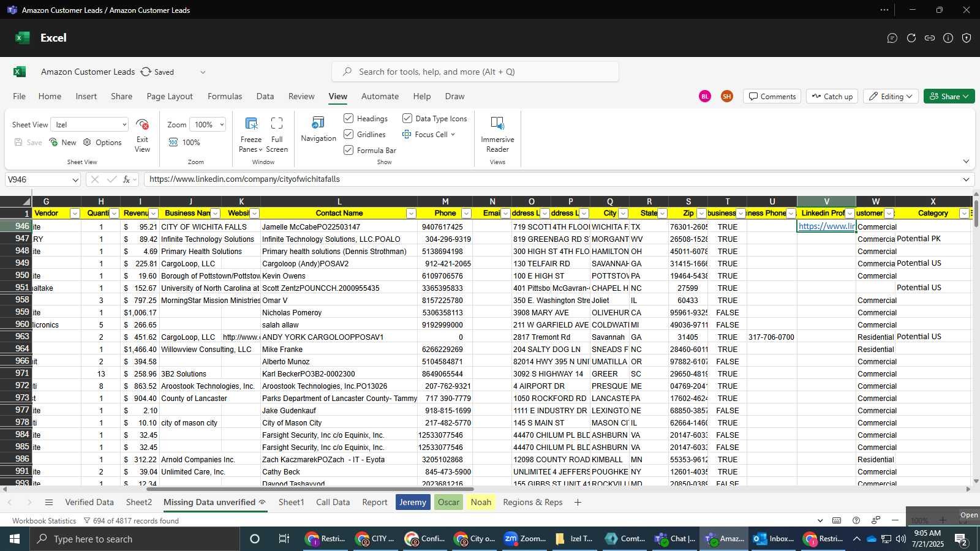Open the Navigation pane
Screen dimensions: 980x551
318,129
